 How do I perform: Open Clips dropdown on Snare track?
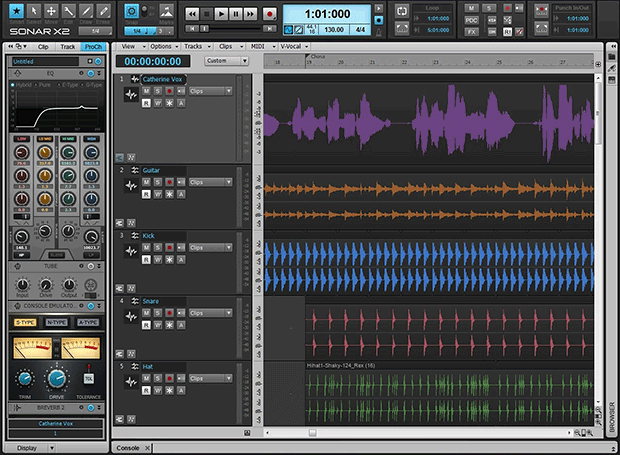pos(210,313)
